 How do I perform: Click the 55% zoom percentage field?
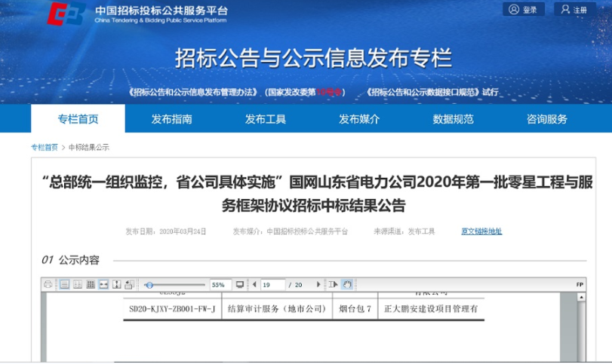click(219, 285)
